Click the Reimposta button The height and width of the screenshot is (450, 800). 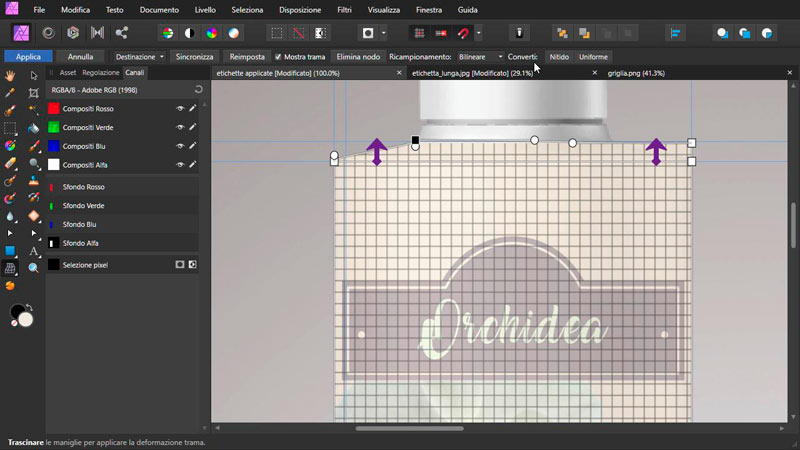tap(247, 57)
